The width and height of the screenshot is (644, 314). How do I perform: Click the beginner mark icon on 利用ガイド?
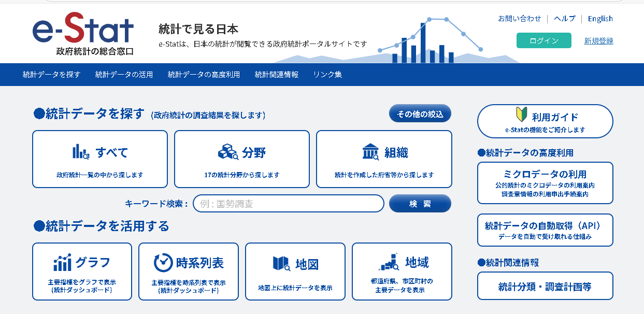click(521, 115)
